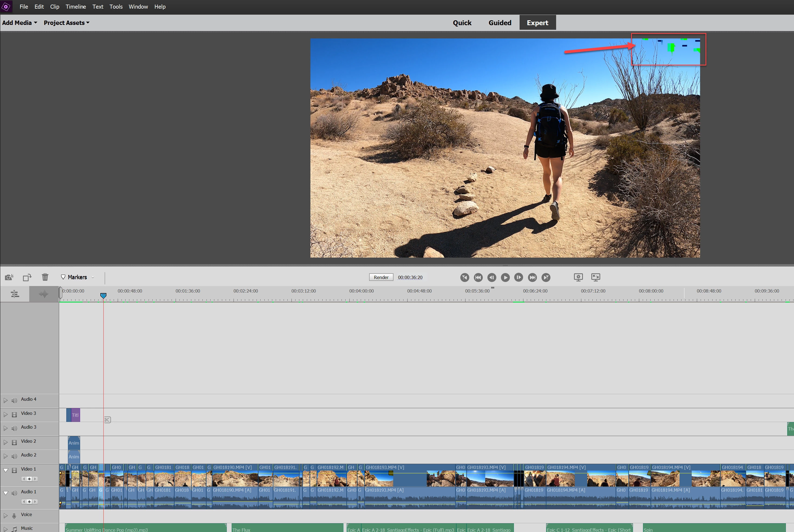Image resolution: width=794 pixels, height=532 pixels.
Task: Click the blue playhead on ruler
Action: pos(103,296)
